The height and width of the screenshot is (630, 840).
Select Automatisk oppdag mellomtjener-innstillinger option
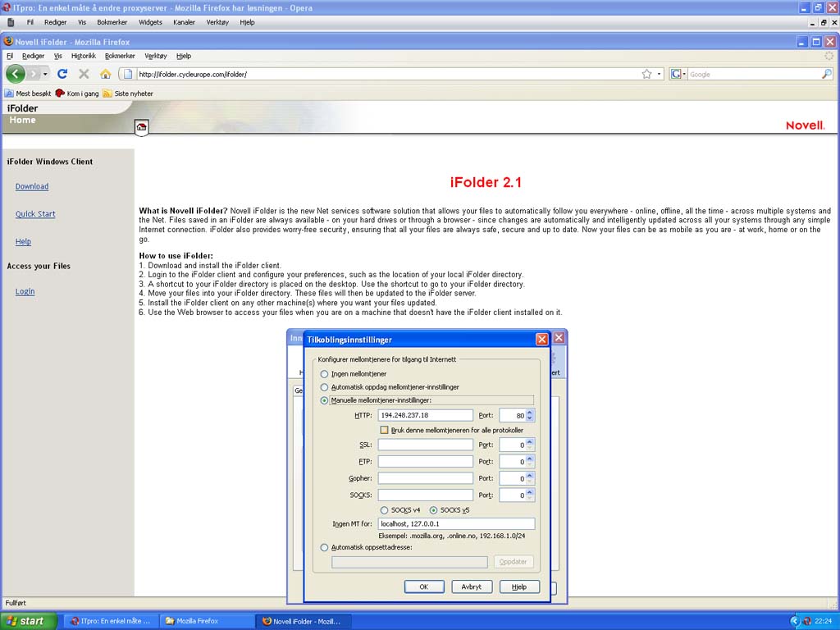pyautogui.click(x=324, y=387)
